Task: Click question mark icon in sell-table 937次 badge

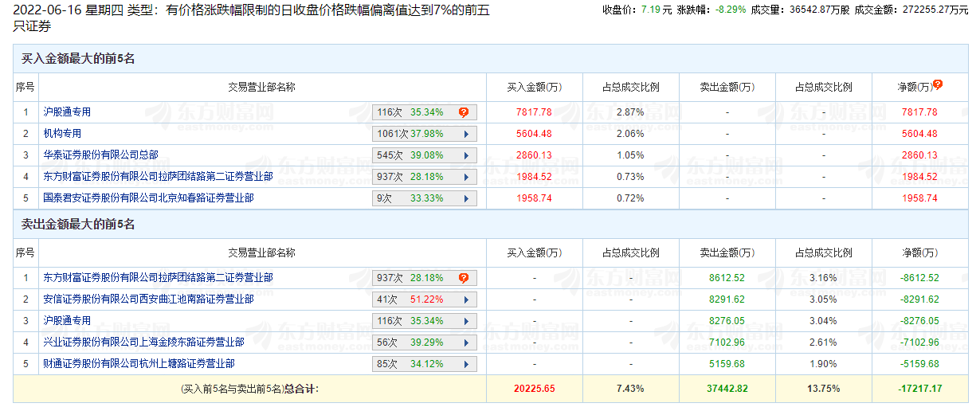Action: pos(463,278)
